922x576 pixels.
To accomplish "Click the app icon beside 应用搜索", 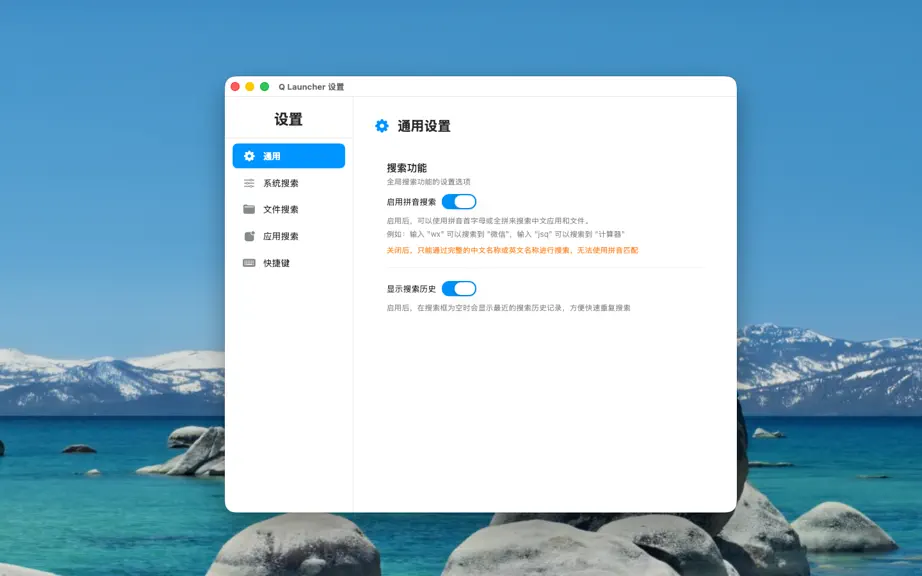I will click(249, 236).
